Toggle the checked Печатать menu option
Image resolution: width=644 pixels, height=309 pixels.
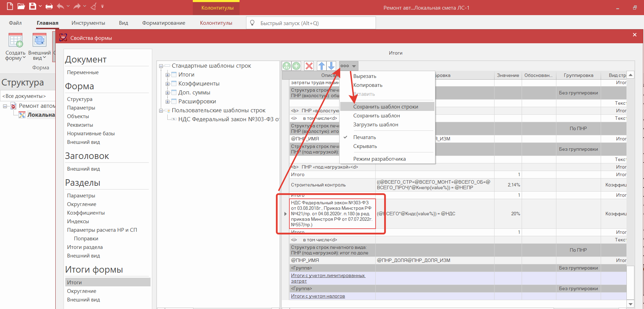(x=387, y=137)
